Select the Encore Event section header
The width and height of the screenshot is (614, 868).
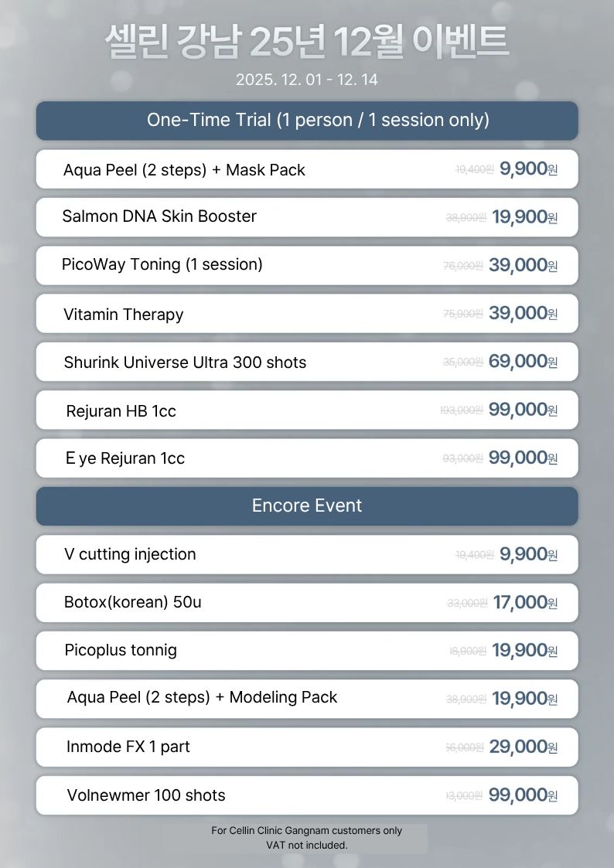(307, 506)
